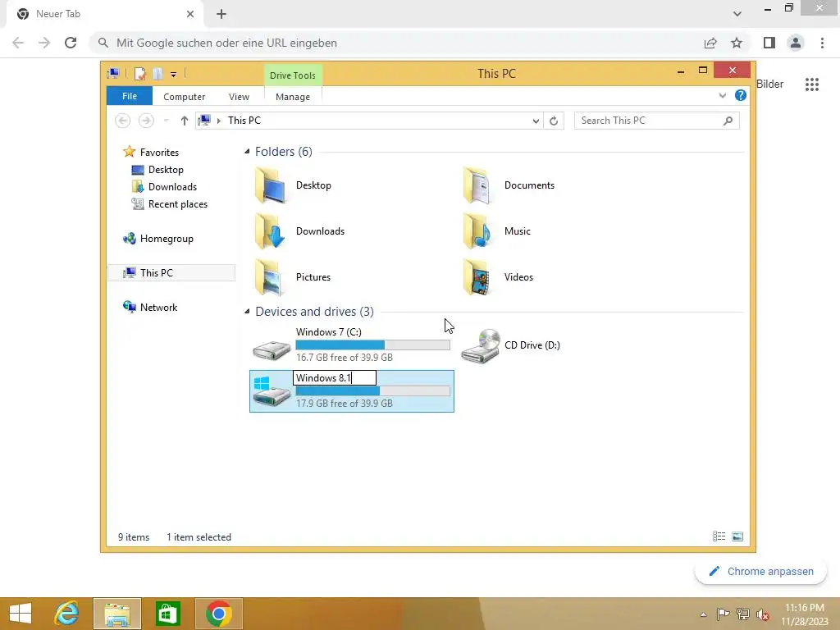Go forward in Explorer navigation
Image resolution: width=840 pixels, height=630 pixels.
[146, 121]
